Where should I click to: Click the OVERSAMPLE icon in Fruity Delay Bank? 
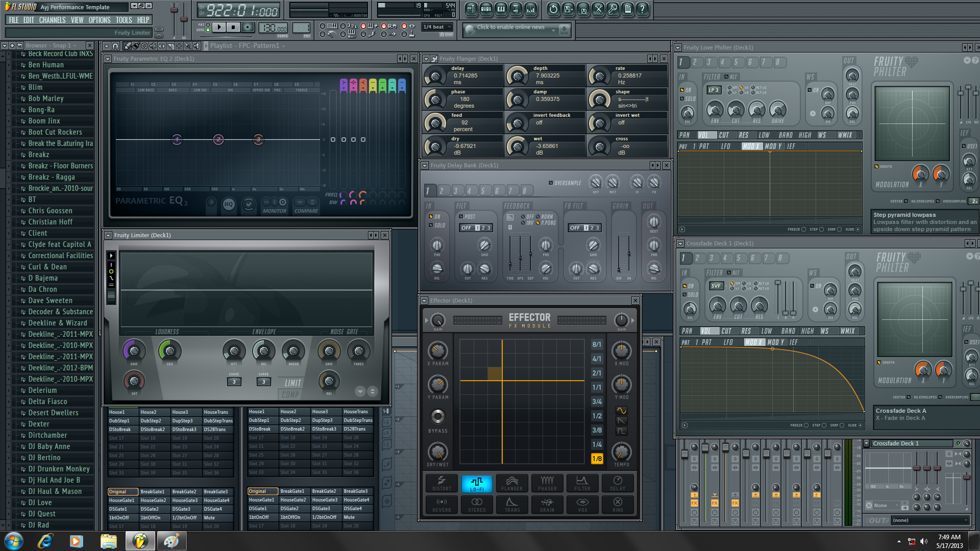click(551, 182)
